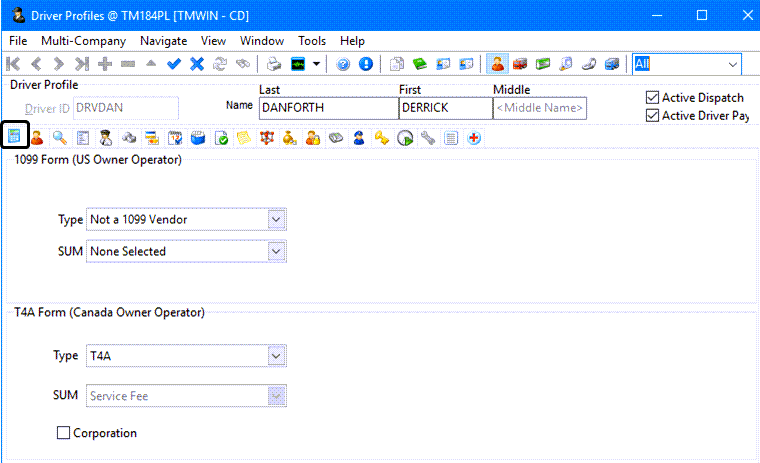Click the red cross medical tab icon
This screenshot has height=463, width=760.
474,138
